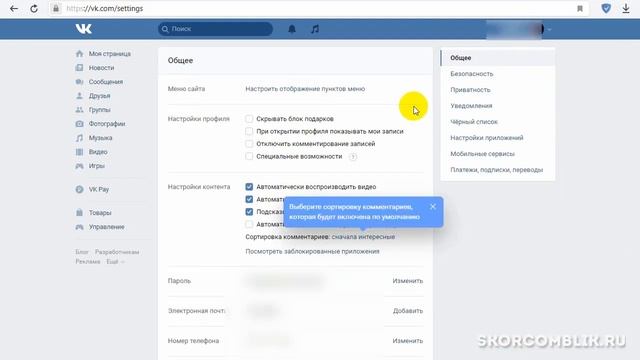Viewport: 640px width, 360px height.
Task: Click the Игры gamepad icon
Action: (x=80, y=166)
